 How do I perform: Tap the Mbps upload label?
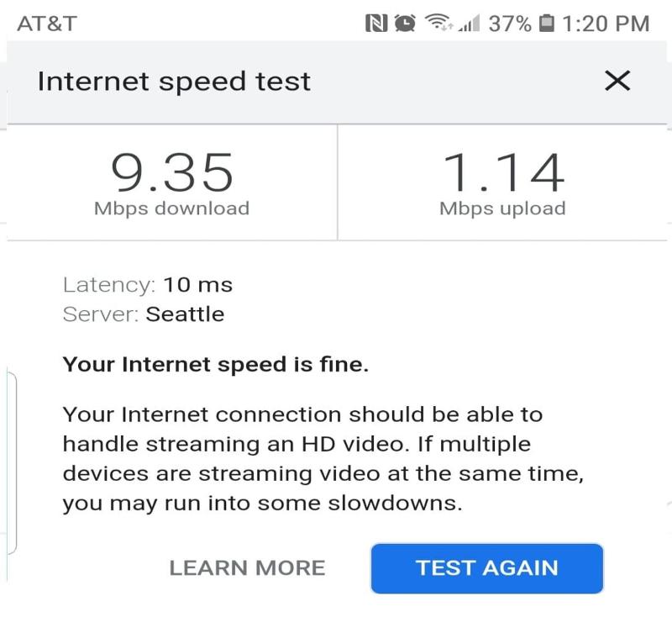pos(502,208)
